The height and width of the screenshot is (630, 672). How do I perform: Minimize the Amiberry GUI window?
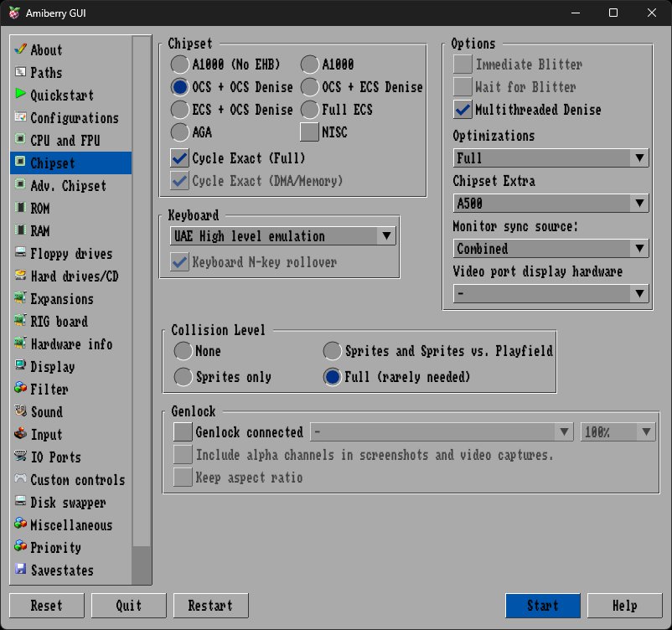pyautogui.click(x=576, y=13)
